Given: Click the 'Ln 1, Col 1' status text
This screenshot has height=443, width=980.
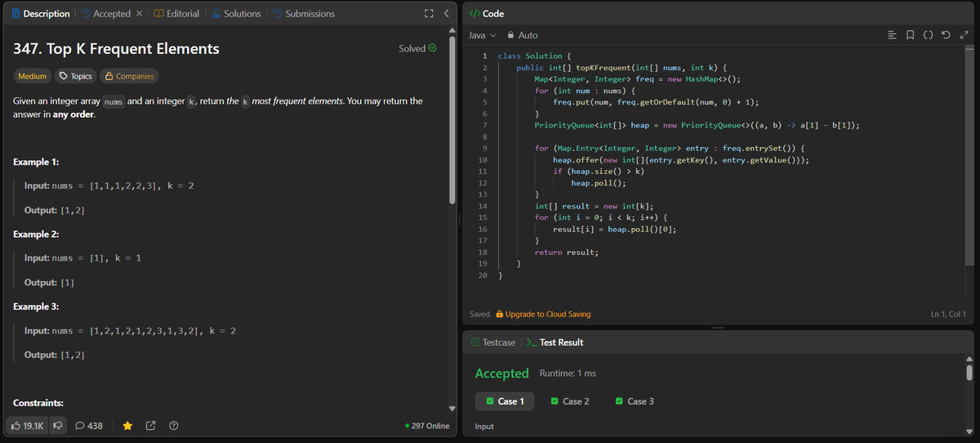Looking at the screenshot, I should [x=948, y=315].
